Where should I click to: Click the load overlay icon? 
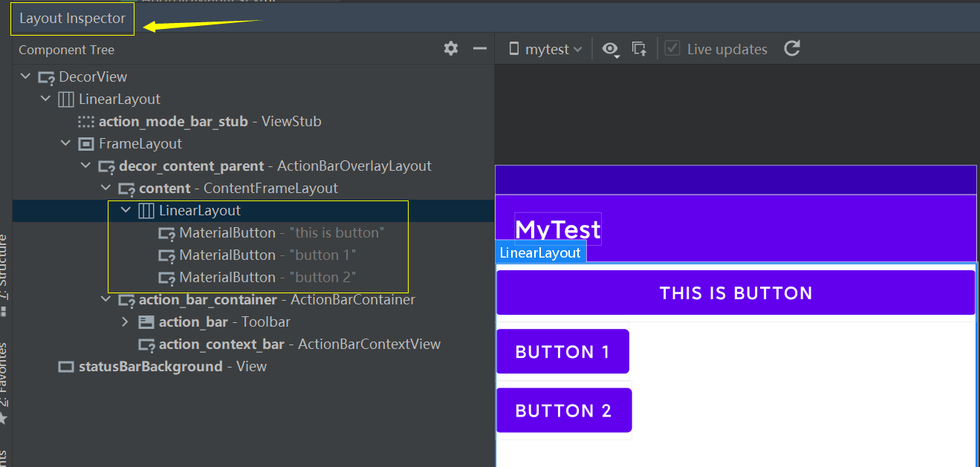pos(639,49)
